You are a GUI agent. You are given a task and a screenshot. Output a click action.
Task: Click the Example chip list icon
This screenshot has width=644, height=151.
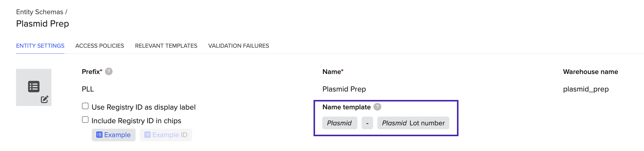point(99,135)
